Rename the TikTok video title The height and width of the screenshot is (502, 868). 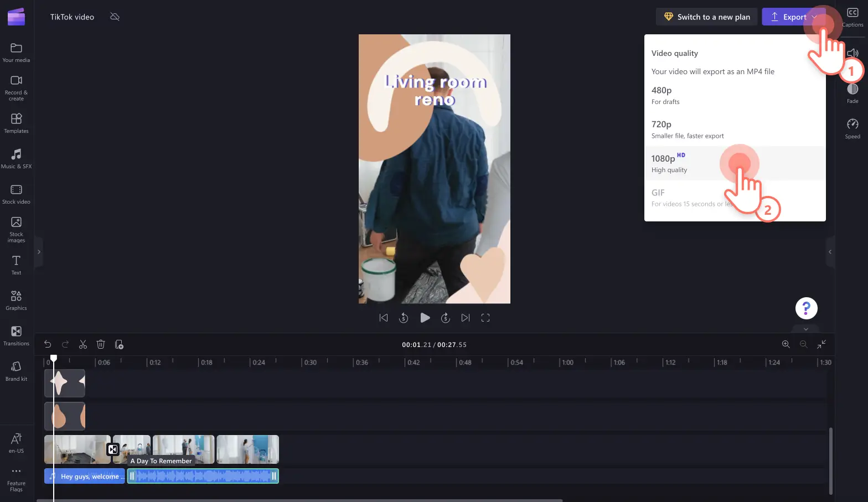(x=73, y=17)
